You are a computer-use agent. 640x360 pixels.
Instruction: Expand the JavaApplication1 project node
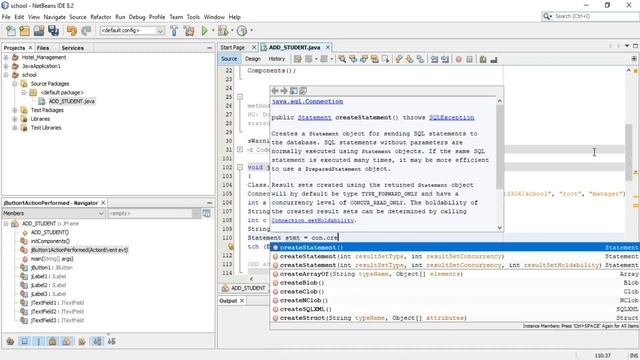coord(6,66)
